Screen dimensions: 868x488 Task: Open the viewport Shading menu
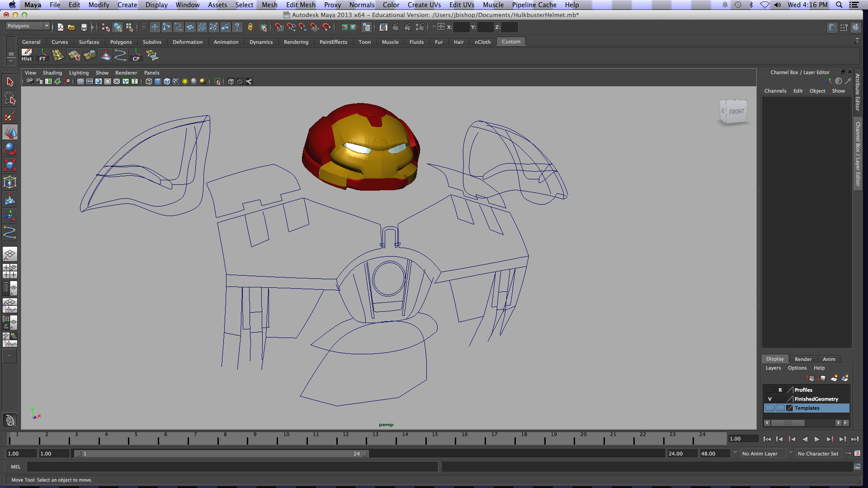52,73
